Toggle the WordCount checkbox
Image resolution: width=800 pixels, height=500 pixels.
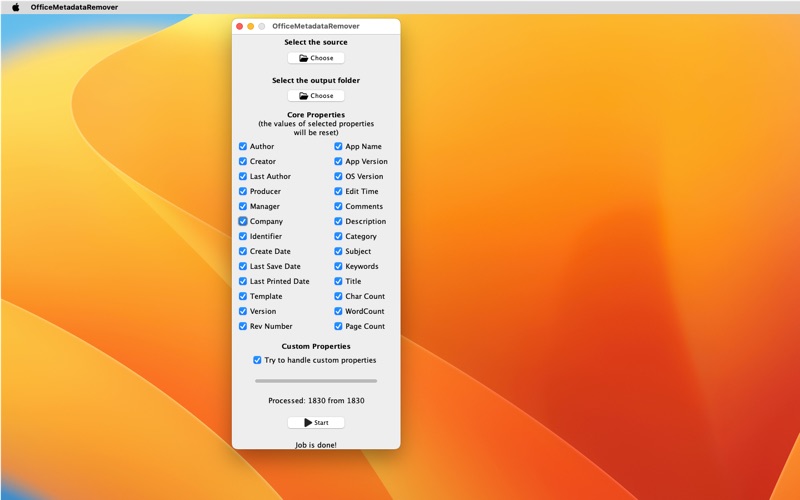point(338,311)
